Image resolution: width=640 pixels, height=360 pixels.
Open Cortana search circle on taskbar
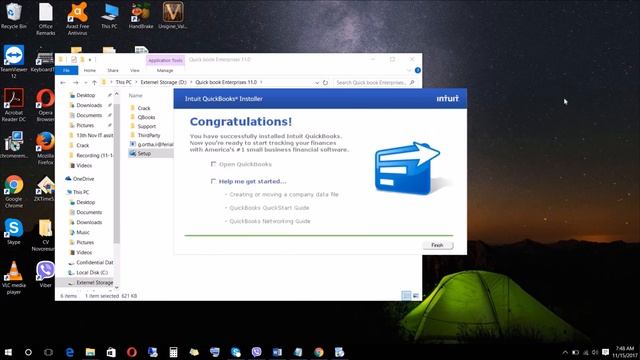(x=28, y=352)
